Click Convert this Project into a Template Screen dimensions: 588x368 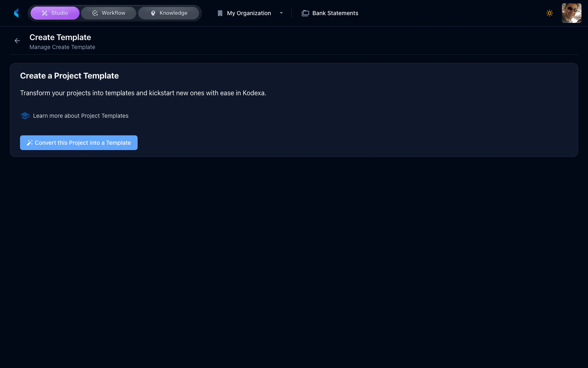pos(79,143)
